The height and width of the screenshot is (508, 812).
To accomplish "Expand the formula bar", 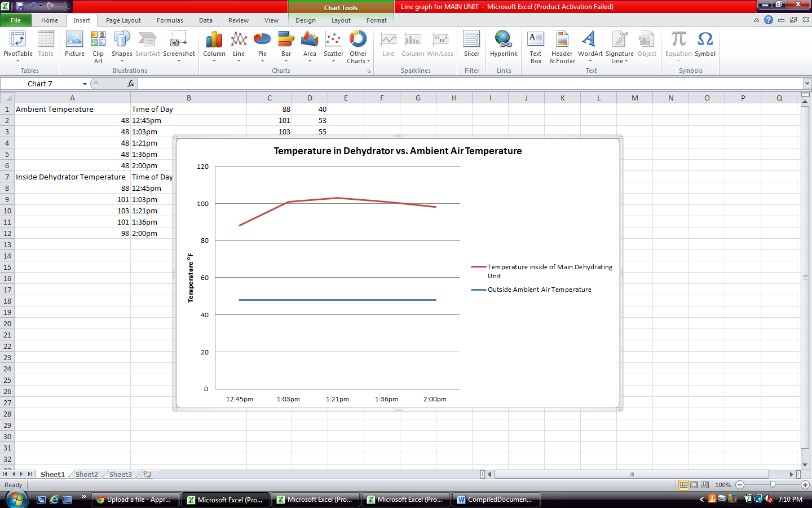I will (x=807, y=84).
